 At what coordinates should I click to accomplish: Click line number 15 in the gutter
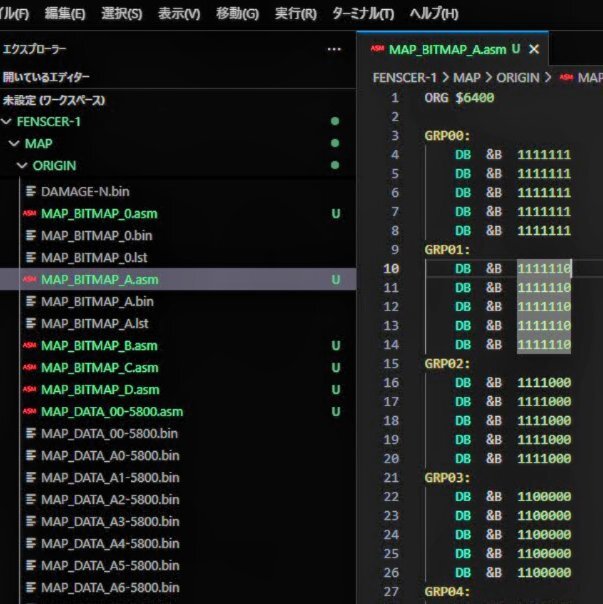point(391,364)
